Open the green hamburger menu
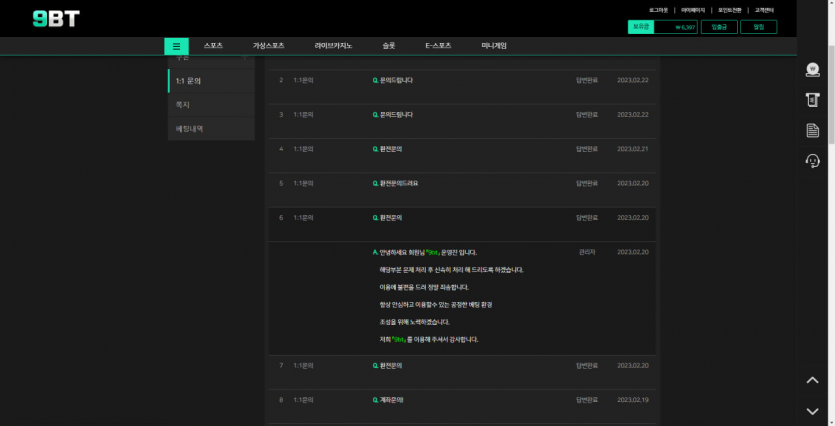Viewport: 835px width, 426px height. click(x=176, y=46)
